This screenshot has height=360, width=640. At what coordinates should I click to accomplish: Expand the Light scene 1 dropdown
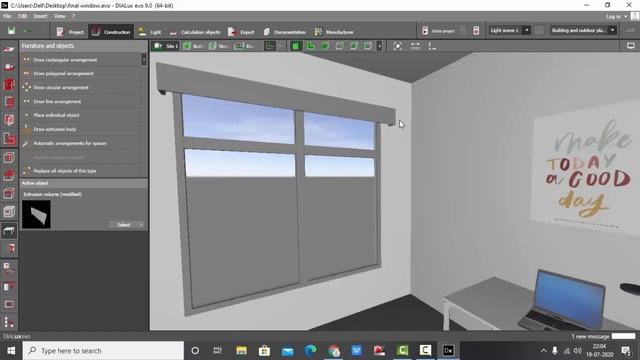tap(527, 30)
